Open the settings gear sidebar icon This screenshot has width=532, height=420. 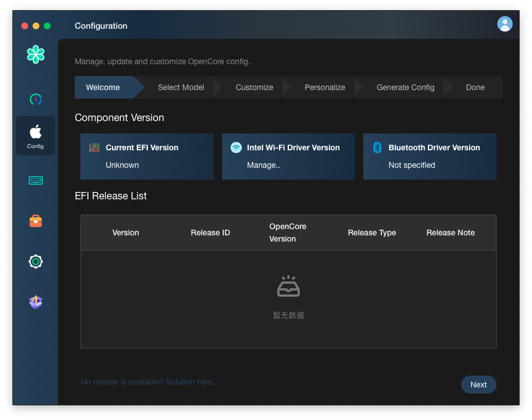click(x=35, y=261)
